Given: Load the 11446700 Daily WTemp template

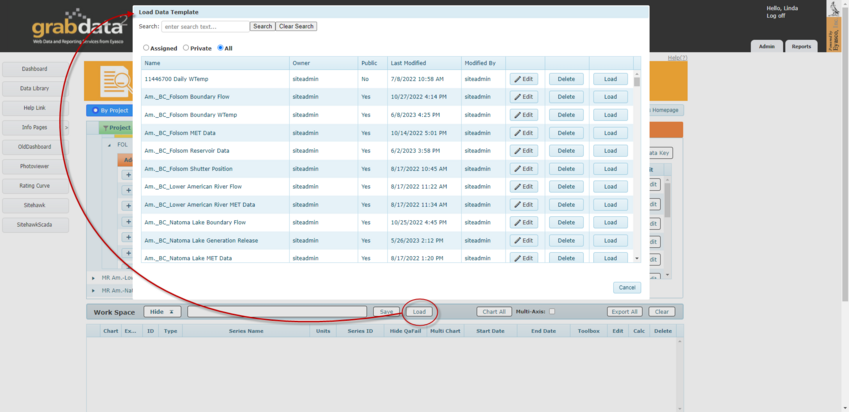Looking at the screenshot, I should click(x=610, y=79).
